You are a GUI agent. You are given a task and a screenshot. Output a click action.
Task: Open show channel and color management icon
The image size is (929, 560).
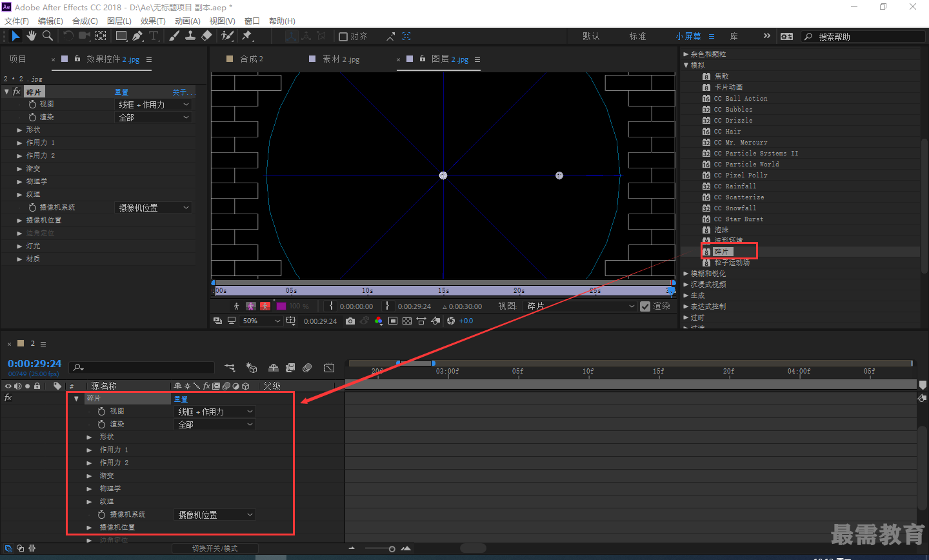pos(379,321)
